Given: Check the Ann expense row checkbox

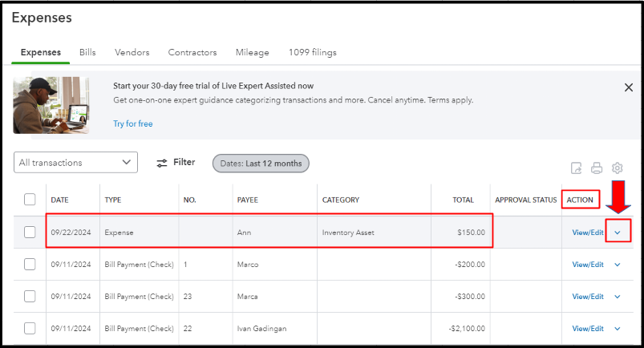Looking at the screenshot, I should pos(30,233).
